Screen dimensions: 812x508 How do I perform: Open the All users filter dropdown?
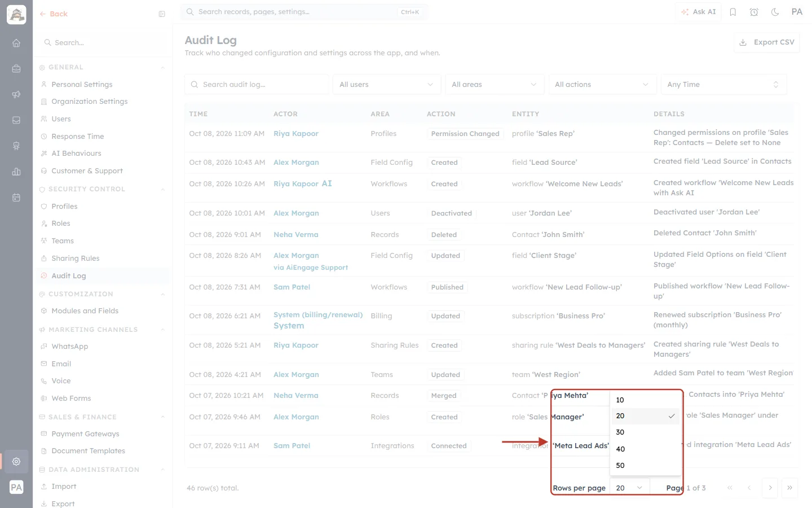pyautogui.click(x=387, y=85)
